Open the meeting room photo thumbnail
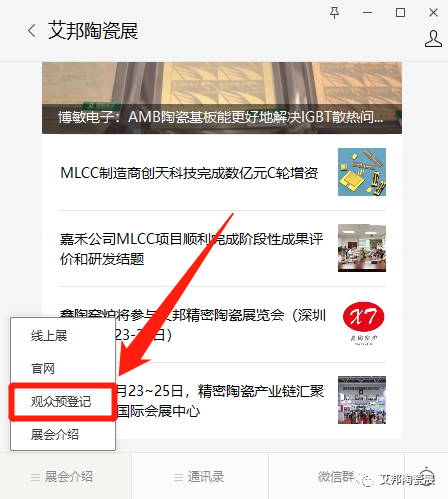Screen dimensions: 448x499 tap(362, 248)
